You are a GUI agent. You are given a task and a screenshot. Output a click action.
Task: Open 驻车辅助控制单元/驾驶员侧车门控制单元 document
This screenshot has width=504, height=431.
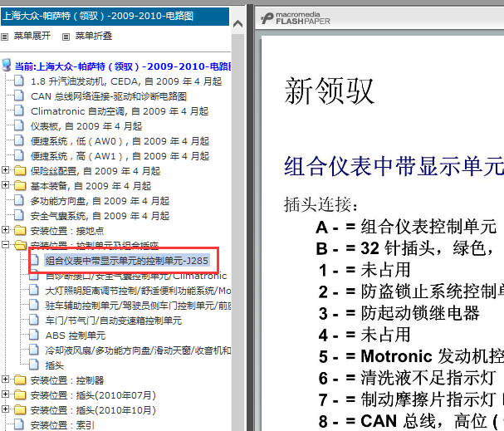[x=138, y=306]
